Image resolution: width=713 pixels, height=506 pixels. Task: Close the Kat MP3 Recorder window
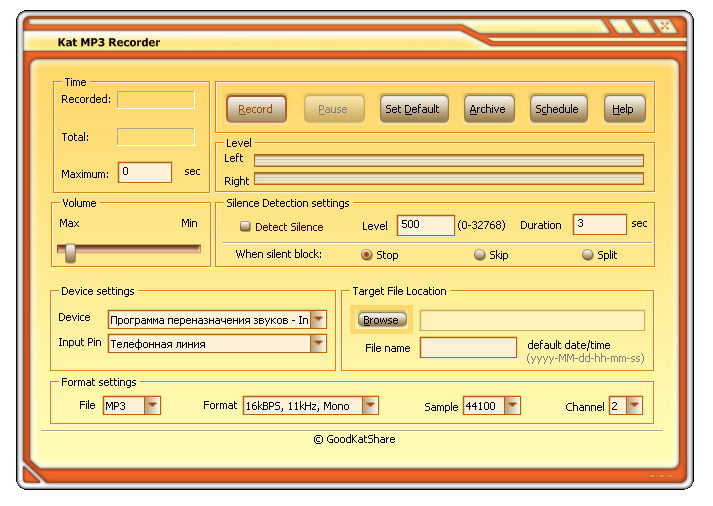pos(665,26)
